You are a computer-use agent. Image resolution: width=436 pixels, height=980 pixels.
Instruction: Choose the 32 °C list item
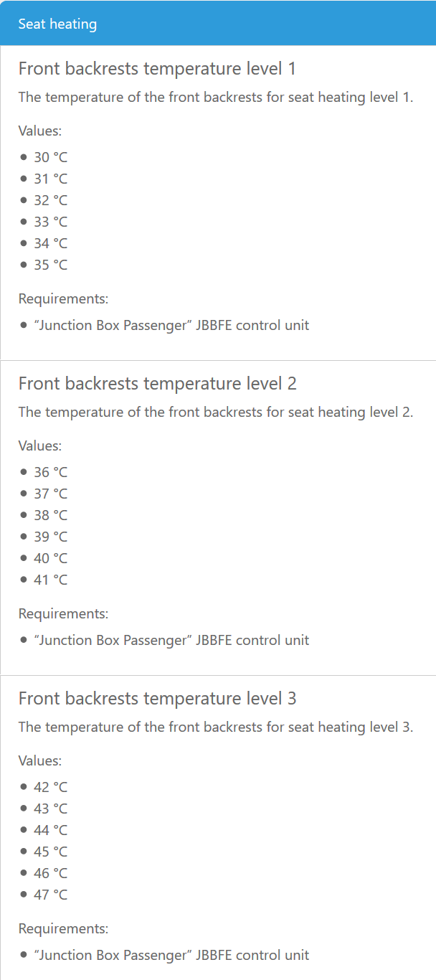[50, 200]
